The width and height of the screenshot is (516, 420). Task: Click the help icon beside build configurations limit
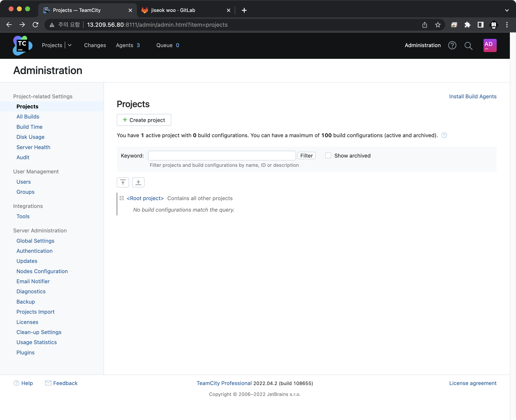tap(444, 135)
